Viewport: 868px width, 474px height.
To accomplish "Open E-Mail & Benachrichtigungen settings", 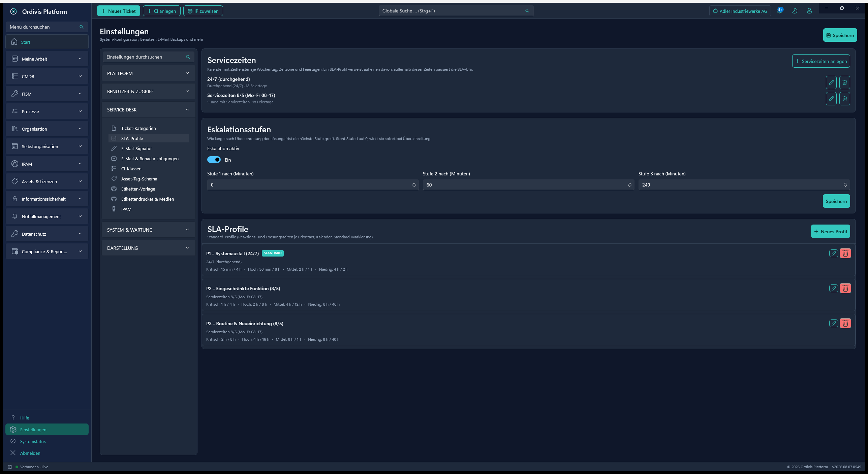I will (149, 159).
